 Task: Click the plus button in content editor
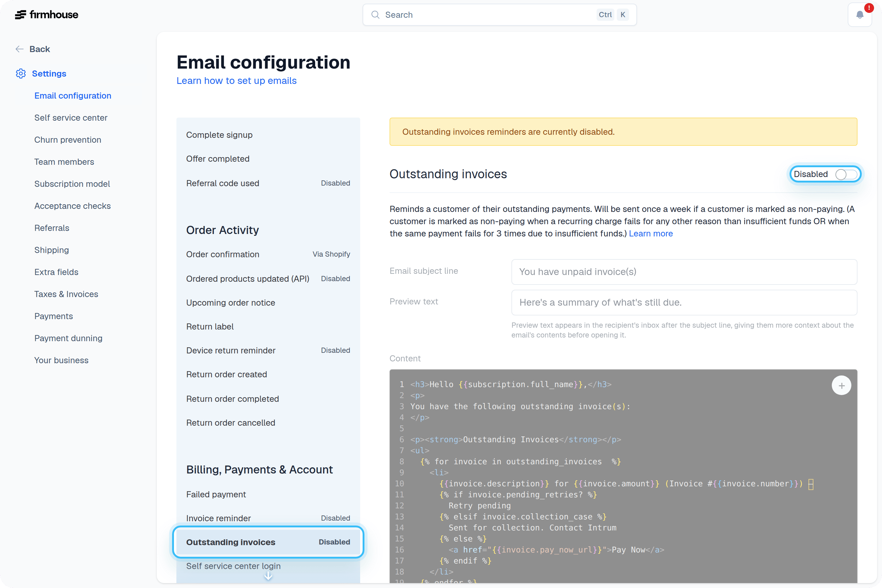point(842,386)
